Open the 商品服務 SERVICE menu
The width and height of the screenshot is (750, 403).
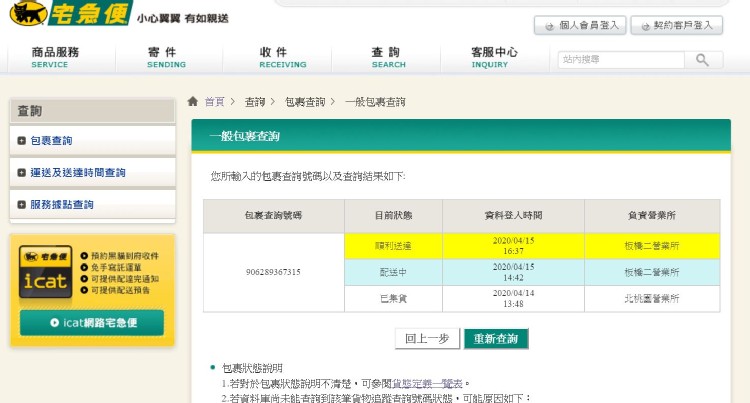tap(55, 57)
